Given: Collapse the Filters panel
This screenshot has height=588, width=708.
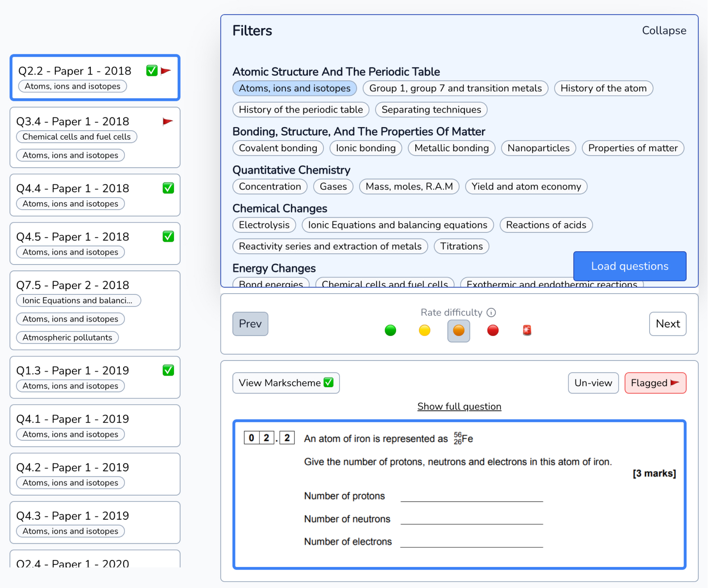Looking at the screenshot, I should tap(664, 30).
